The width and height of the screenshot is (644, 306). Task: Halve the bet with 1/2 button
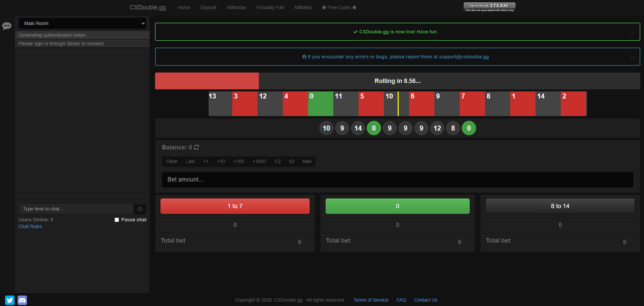click(x=277, y=162)
